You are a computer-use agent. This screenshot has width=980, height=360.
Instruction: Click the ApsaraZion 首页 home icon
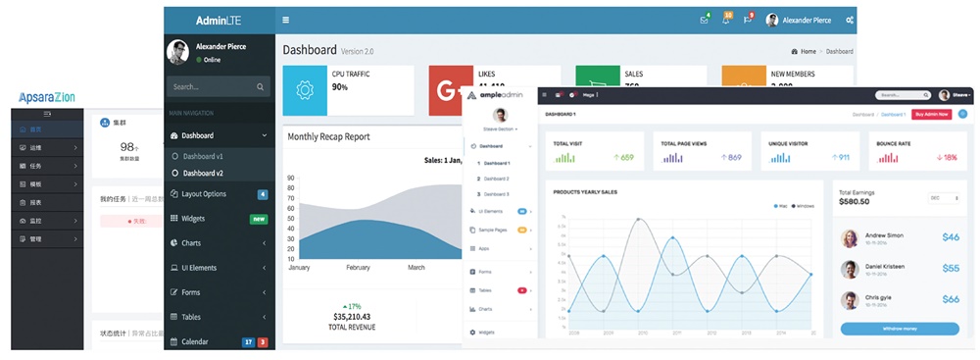[24, 129]
